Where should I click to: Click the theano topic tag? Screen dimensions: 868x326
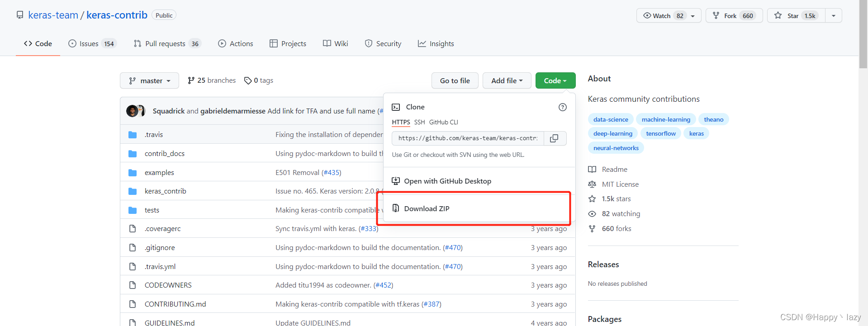714,120
